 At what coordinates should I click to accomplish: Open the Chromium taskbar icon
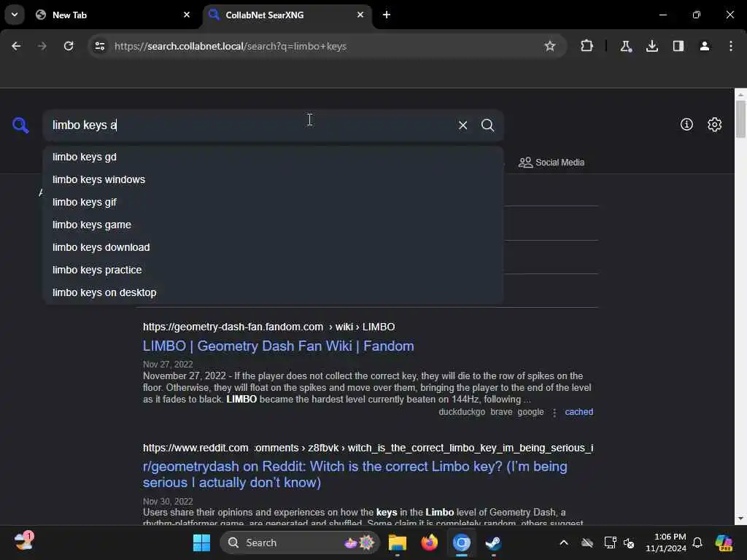pos(461,542)
